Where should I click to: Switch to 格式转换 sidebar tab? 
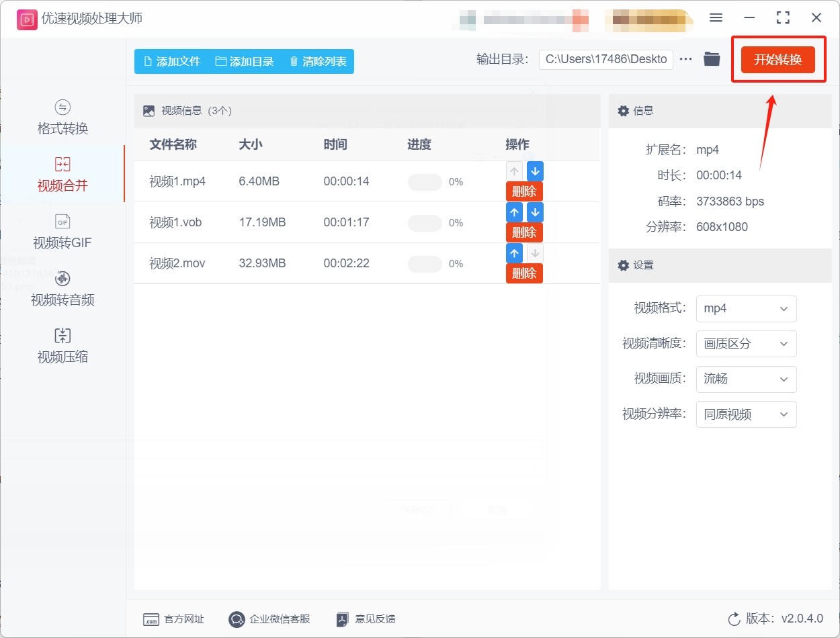(x=62, y=118)
